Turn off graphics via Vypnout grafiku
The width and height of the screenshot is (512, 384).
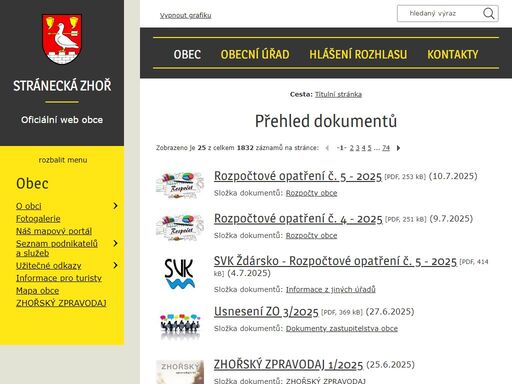click(x=185, y=15)
